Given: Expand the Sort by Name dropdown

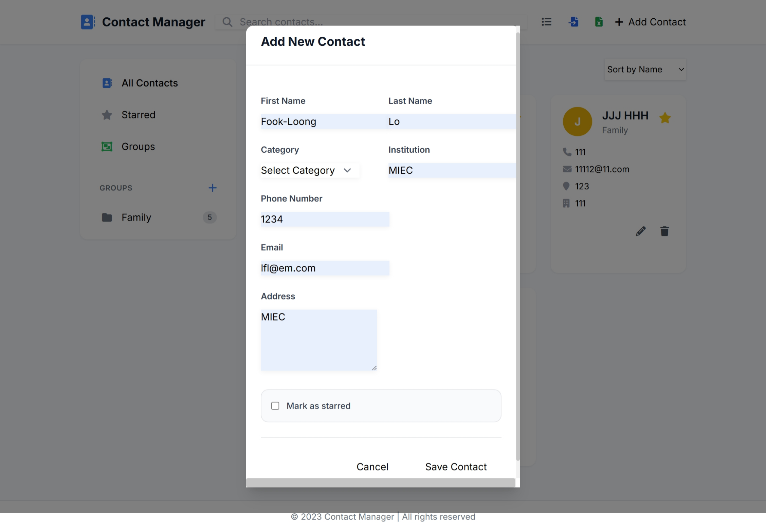Looking at the screenshot, I should click(645, 70).
